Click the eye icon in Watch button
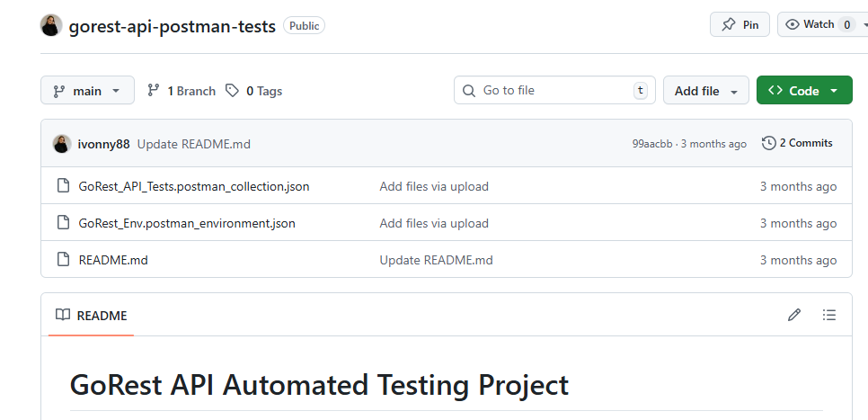 [x=793, y=24]
